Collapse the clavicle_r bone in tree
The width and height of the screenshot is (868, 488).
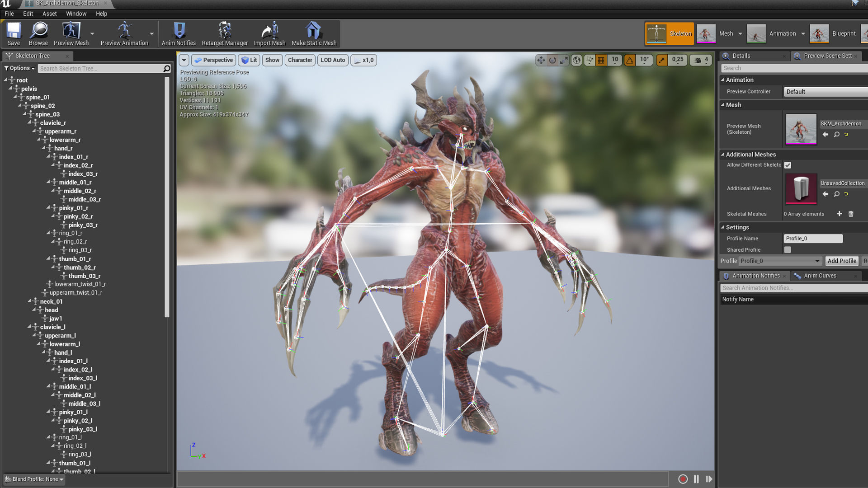(29, 122)
